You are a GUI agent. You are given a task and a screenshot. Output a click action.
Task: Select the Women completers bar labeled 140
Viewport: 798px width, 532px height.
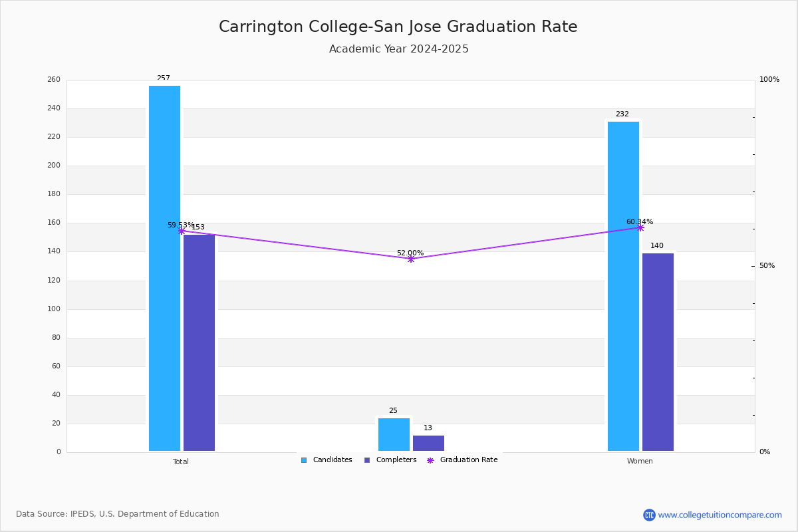pos(658,352)
